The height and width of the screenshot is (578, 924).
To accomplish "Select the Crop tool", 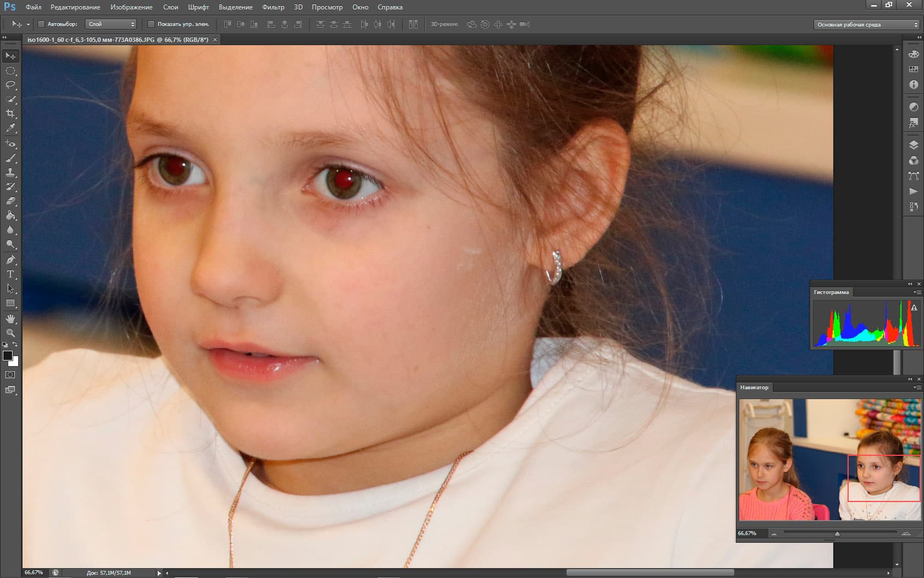I will 10,113.
